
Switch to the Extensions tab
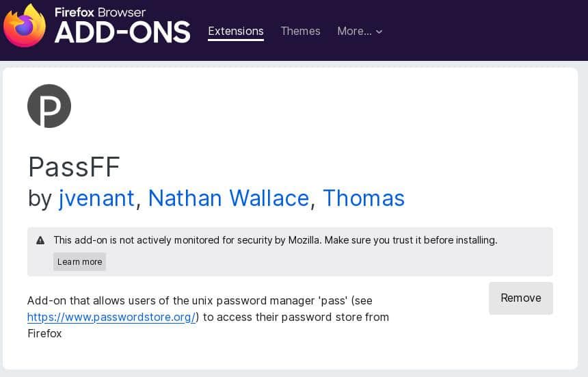click(x=235, y=31)
